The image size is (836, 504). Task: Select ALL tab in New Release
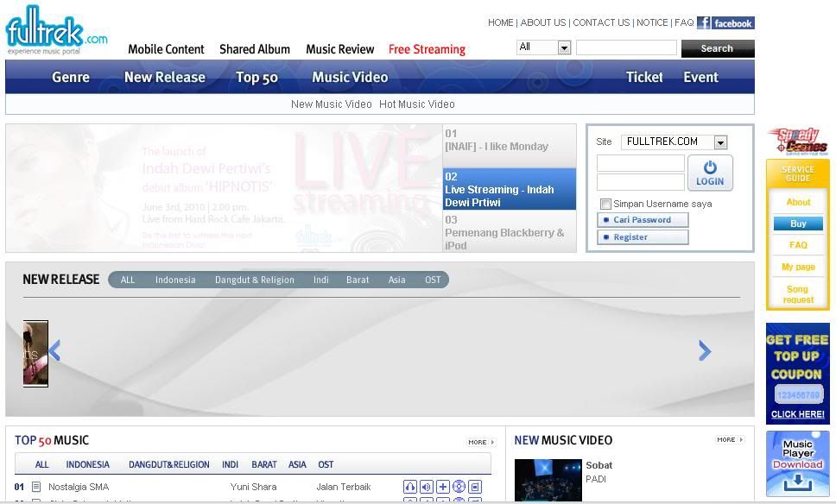[128, 280]
